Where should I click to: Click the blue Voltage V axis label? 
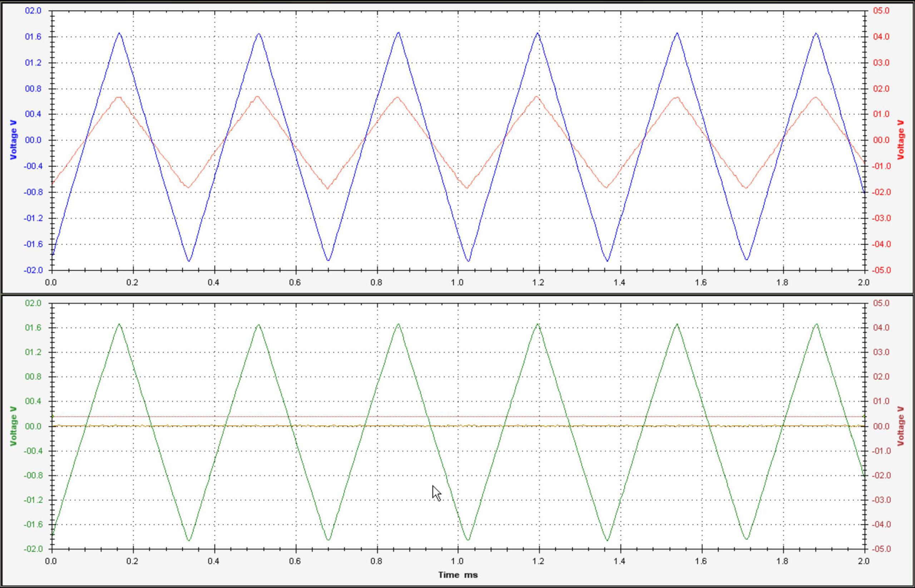pos(13,140)
